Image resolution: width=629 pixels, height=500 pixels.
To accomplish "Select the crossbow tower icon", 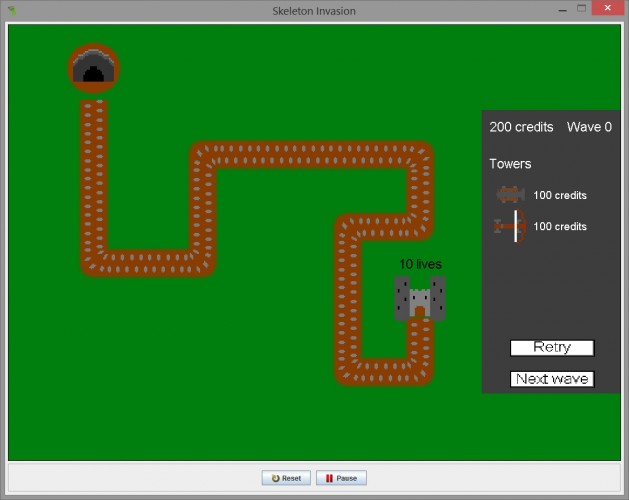I will (510, 226).
